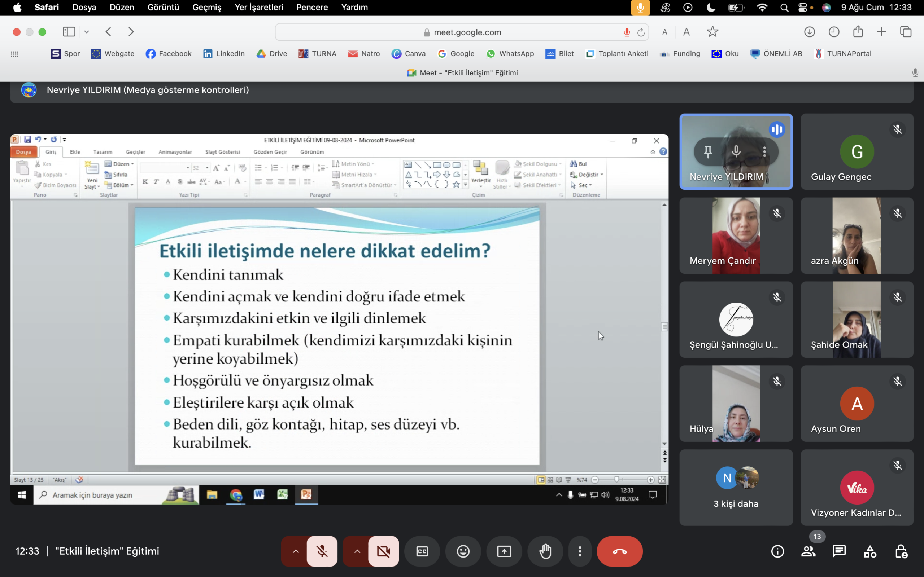Raise your hand in the meeting
The height and width of the screenshot is (577, 924).
[x=545, y=551]
